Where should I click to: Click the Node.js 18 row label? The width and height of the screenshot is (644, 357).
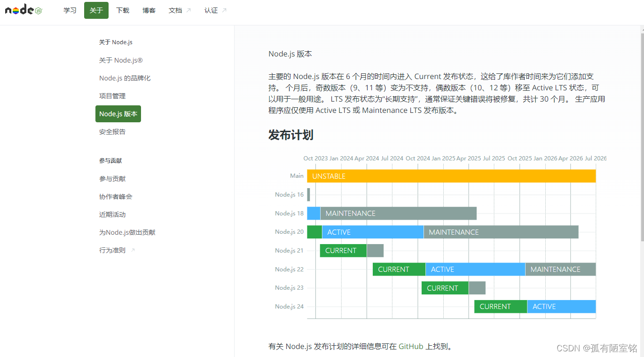(289, 213)
